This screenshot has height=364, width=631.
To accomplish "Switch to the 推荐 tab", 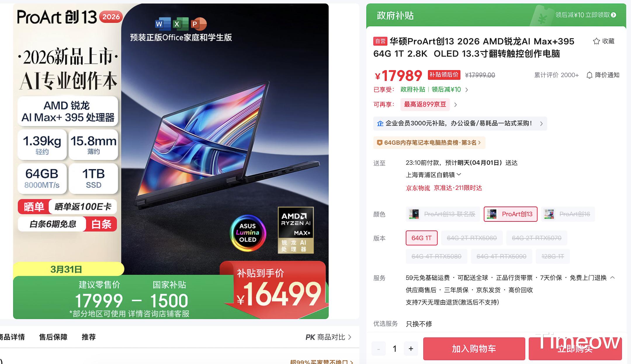I will (89, 337).
